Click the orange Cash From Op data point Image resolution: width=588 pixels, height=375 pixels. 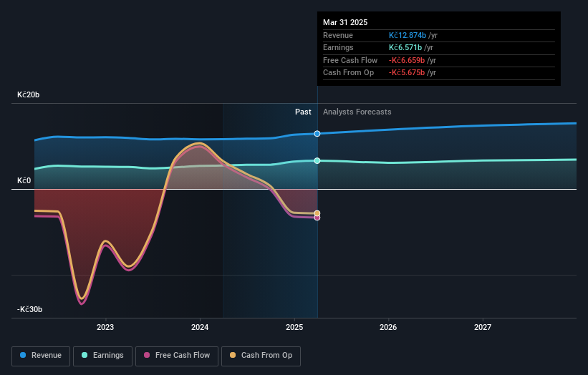(x=317, y=213)
